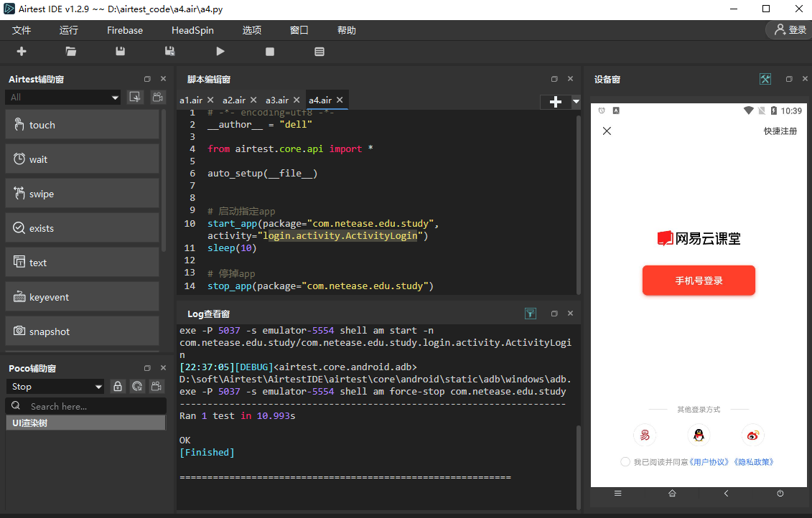Image resolution: width=812 pixels, height=518 pixels.
Task: Add a new editor tab with plus button
Action: (555, 102)
